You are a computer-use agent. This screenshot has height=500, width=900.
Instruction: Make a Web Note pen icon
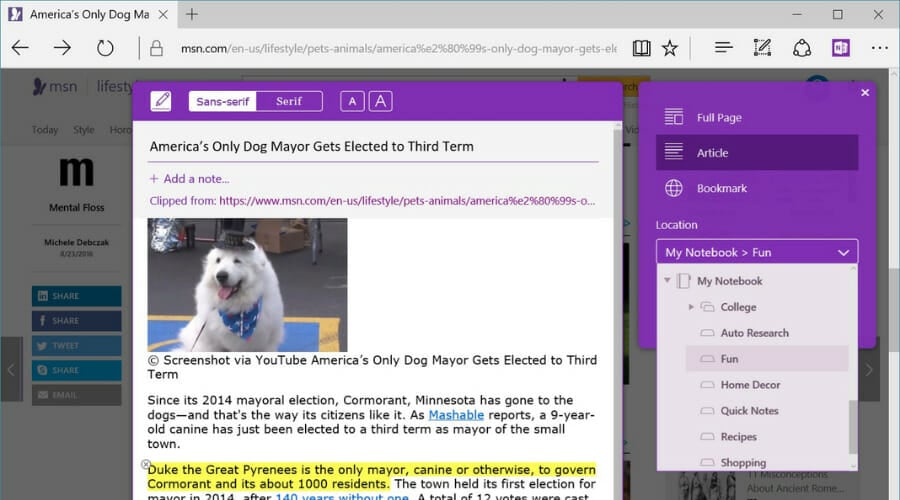pyautogui.click(x=762, y=48)
